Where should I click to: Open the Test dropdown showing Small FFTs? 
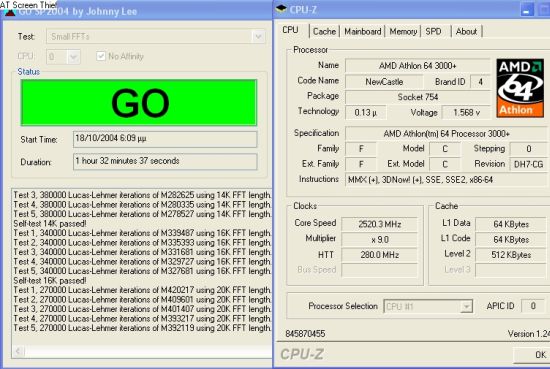(155, 36)
